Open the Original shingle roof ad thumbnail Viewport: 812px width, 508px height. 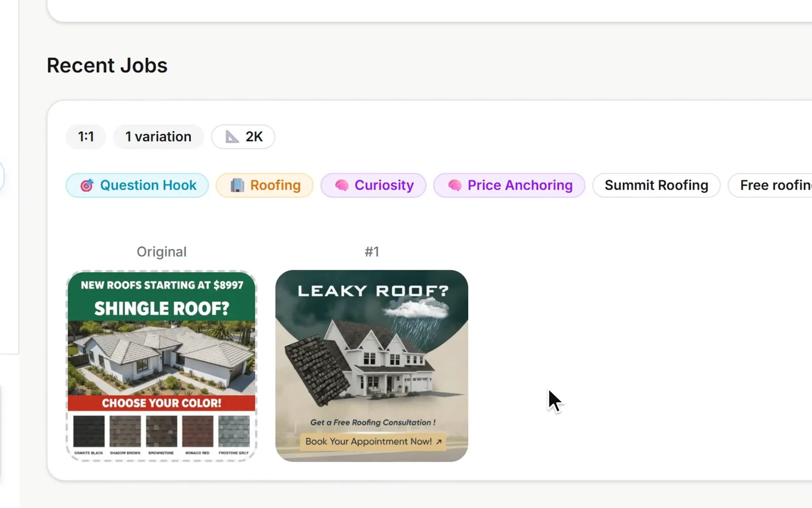click(161, 366)
